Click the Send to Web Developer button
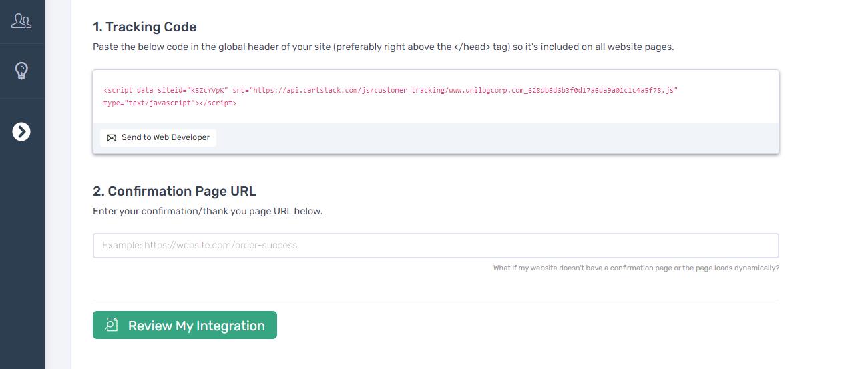868x369 pixels. 158,137
